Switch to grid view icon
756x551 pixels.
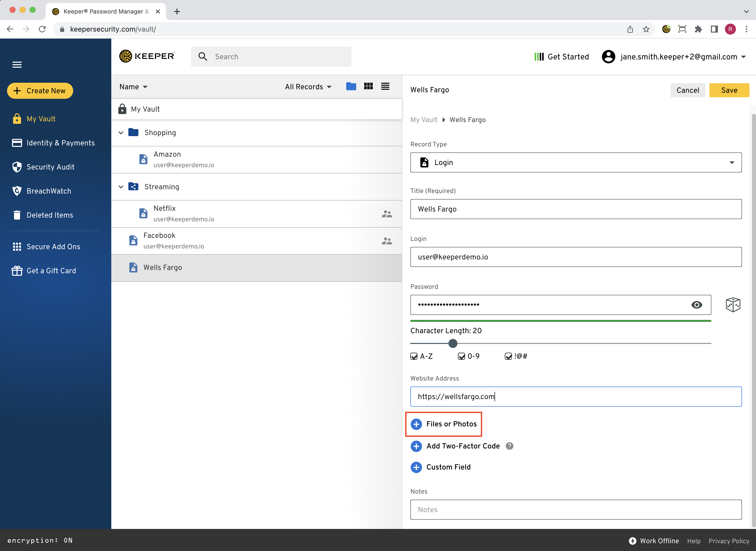tap(368, 86)
